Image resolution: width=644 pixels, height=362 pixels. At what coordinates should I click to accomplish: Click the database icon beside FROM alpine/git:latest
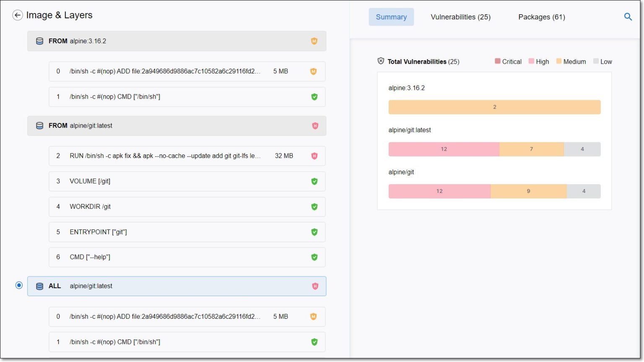coord(39,125)
